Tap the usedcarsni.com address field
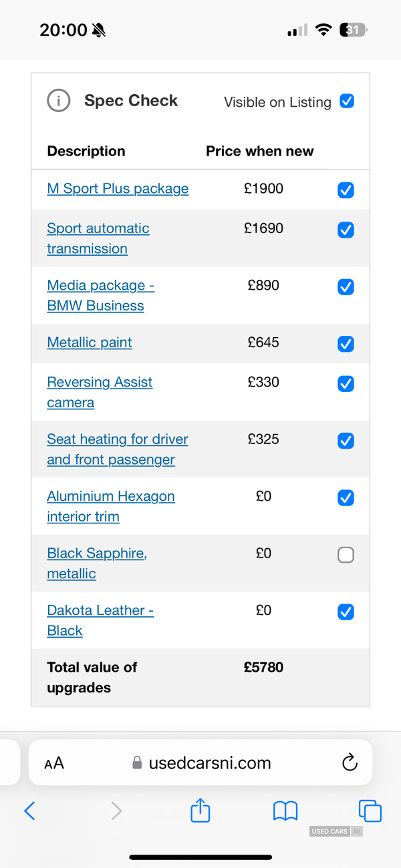This screenshot has width=401, height=868. click(x=200, y=763)
